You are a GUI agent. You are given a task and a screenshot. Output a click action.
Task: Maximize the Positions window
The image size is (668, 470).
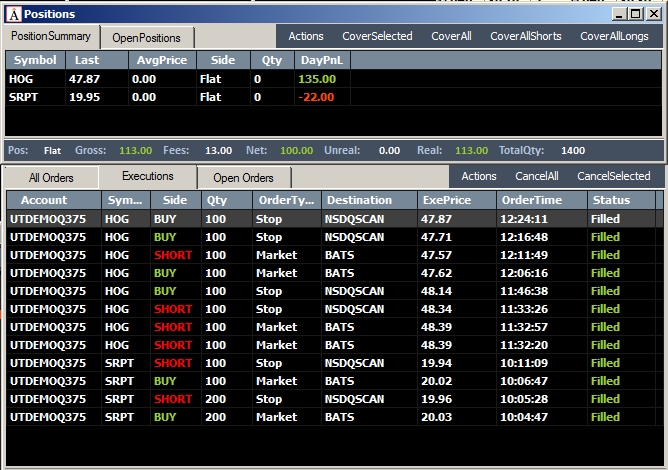coord(636,14)
